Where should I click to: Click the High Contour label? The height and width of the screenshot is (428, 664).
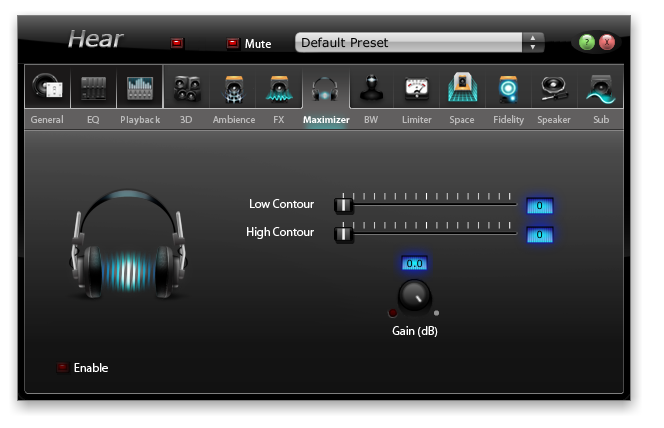click(x=280, y=232)
